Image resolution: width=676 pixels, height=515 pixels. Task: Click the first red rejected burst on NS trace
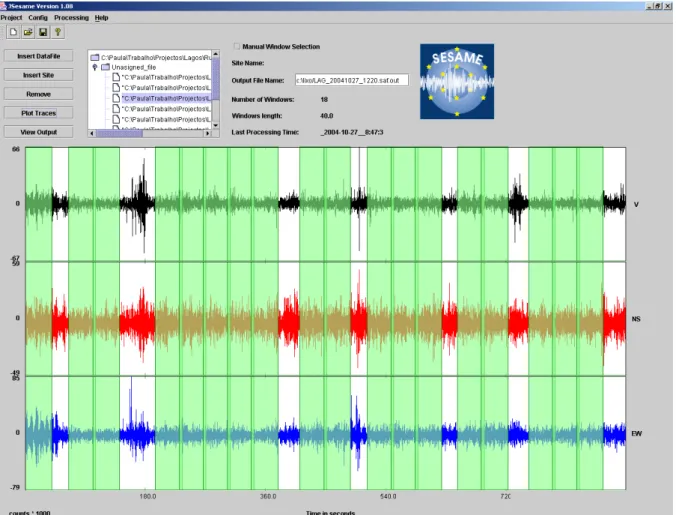60,321
